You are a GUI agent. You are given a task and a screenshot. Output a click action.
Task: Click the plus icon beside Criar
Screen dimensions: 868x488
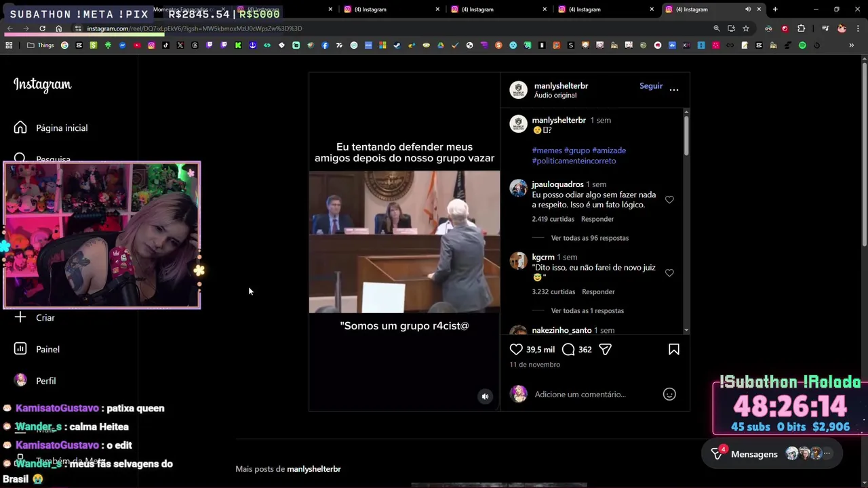(20, 317)
